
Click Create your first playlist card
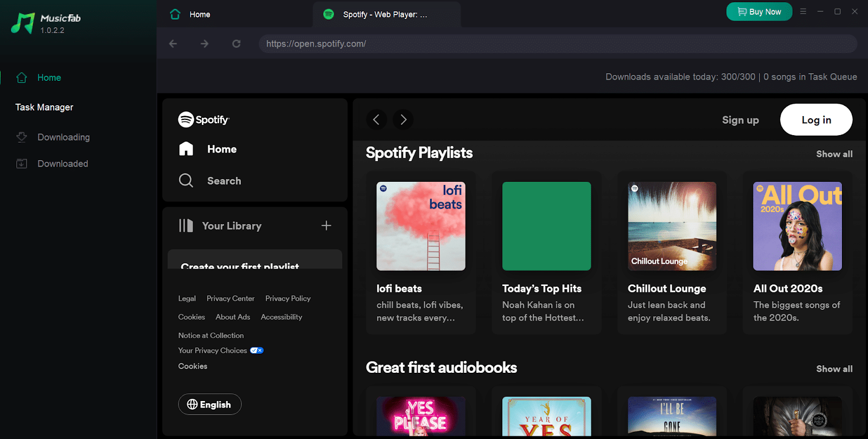tap(255, 259)
